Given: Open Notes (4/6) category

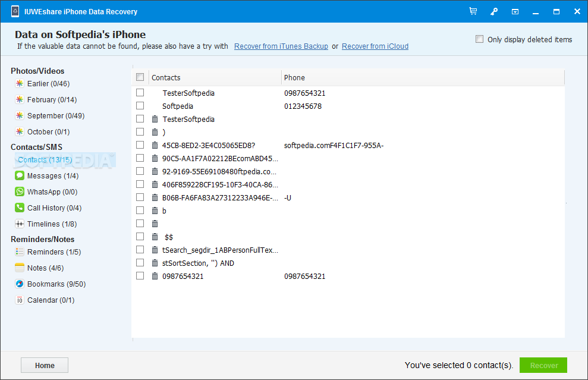Looking at the screenshot, I should (x=45, y=268).
